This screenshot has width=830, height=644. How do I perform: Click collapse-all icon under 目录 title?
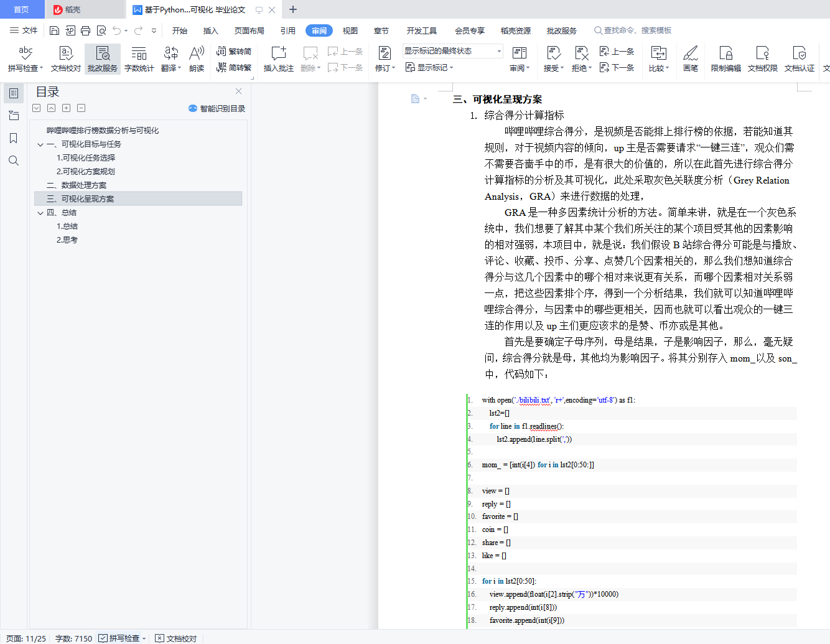(52, 108)
